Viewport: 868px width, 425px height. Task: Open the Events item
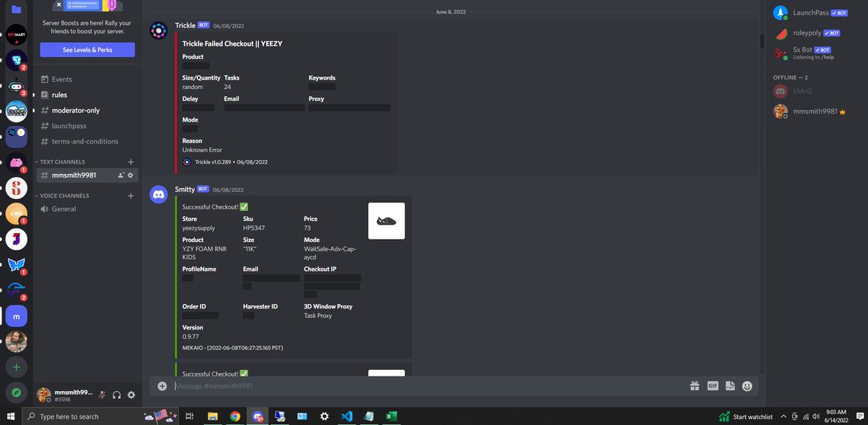pyautogui.click(x=85, y=80)
